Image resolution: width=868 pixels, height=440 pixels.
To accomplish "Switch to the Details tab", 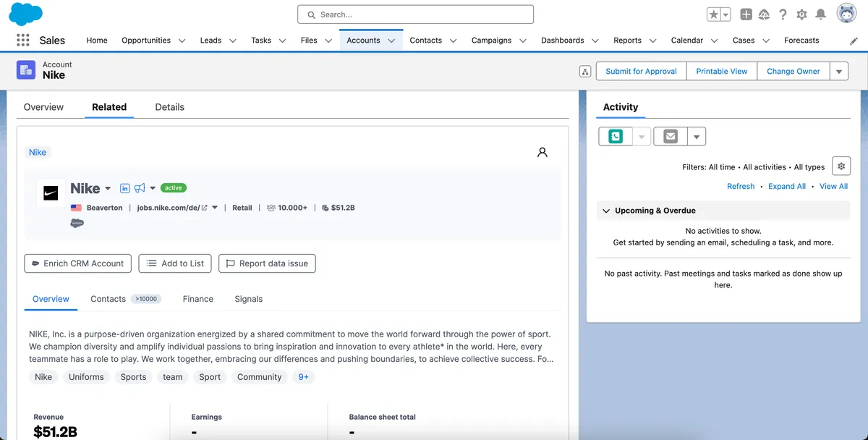I will 169,107.
